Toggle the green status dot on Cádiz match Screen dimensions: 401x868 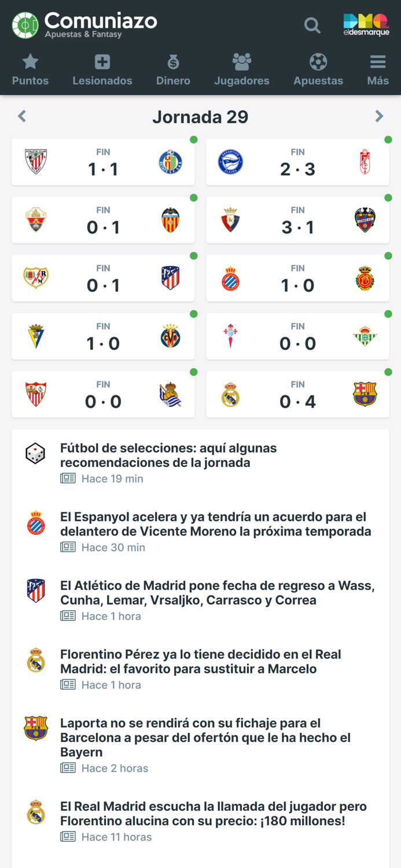pos(193,314)
